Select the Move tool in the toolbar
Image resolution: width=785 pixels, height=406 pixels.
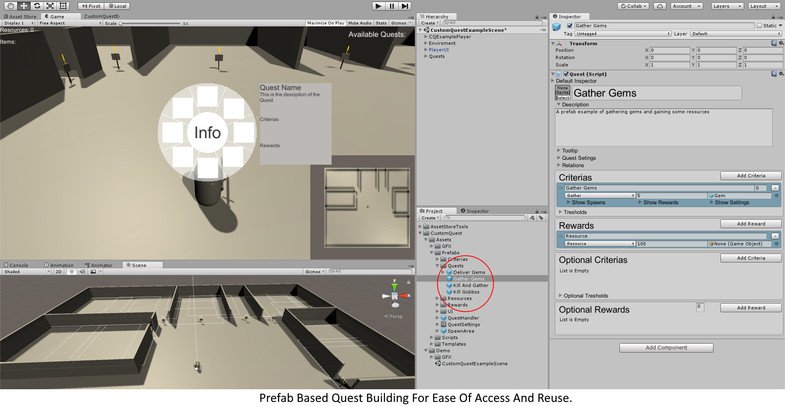tap(24, 6)
